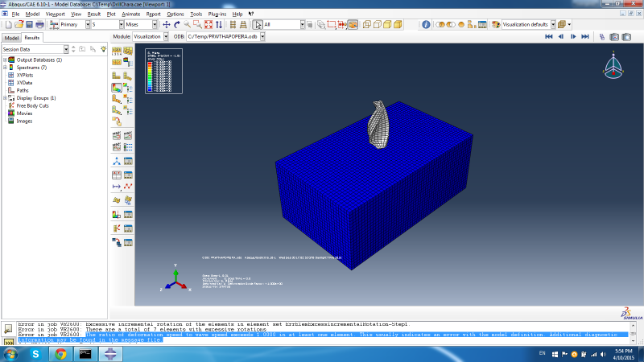Open Chrome from the taskbar
Image resolution: width=644 pixels, height=362 pixels.
pos(61,354)
